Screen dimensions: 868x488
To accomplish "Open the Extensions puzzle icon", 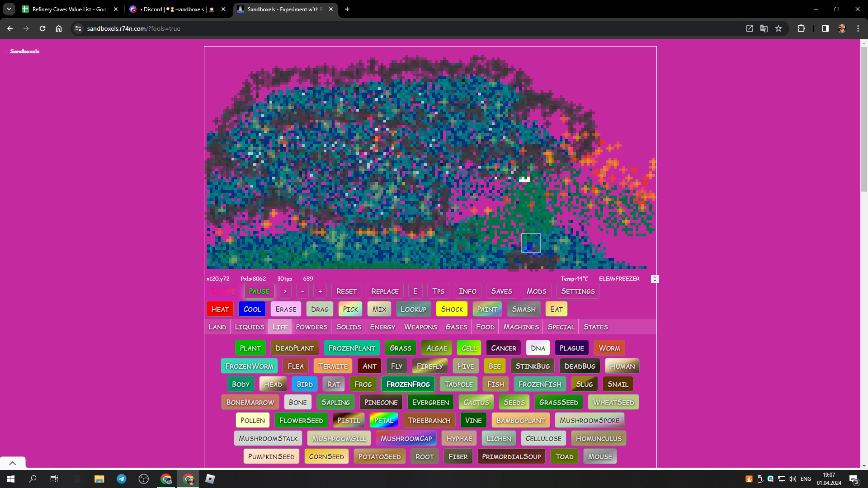I will [801, 28].
